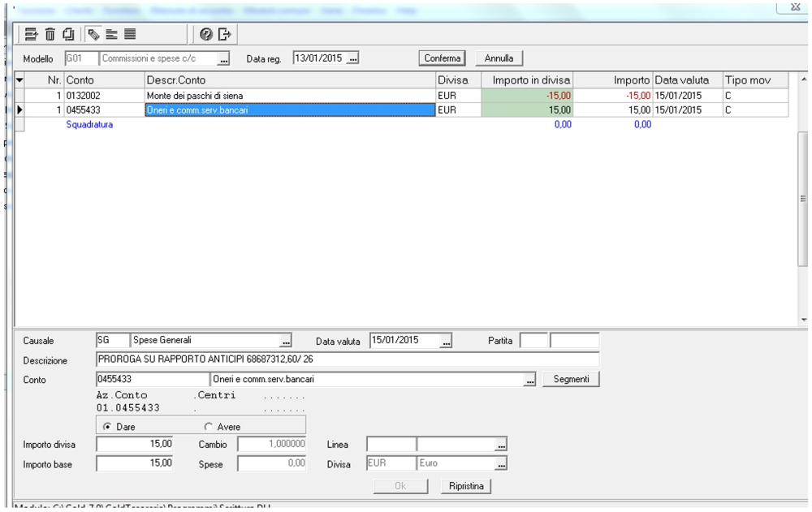Select the Avere radio button
Screen dimensions: 812x512
pos(209,426)
